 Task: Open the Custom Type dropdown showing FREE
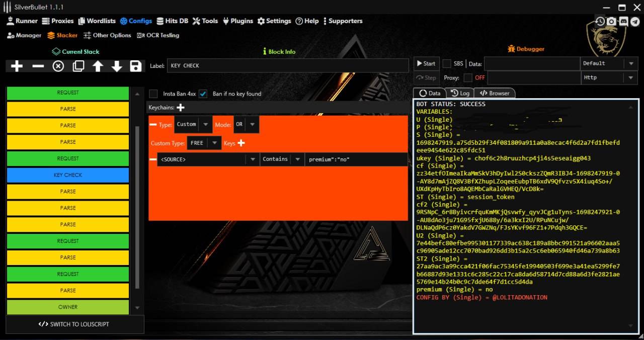[204, 143]
